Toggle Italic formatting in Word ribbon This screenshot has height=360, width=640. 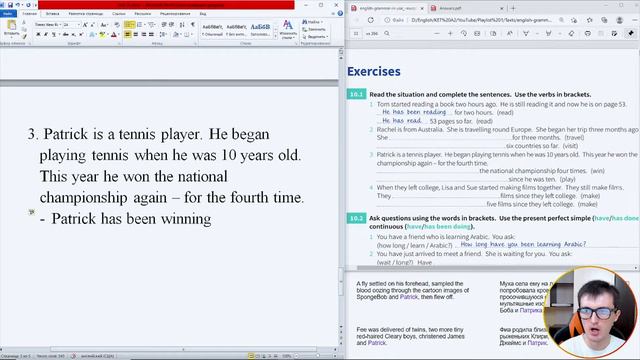[46, 34]
